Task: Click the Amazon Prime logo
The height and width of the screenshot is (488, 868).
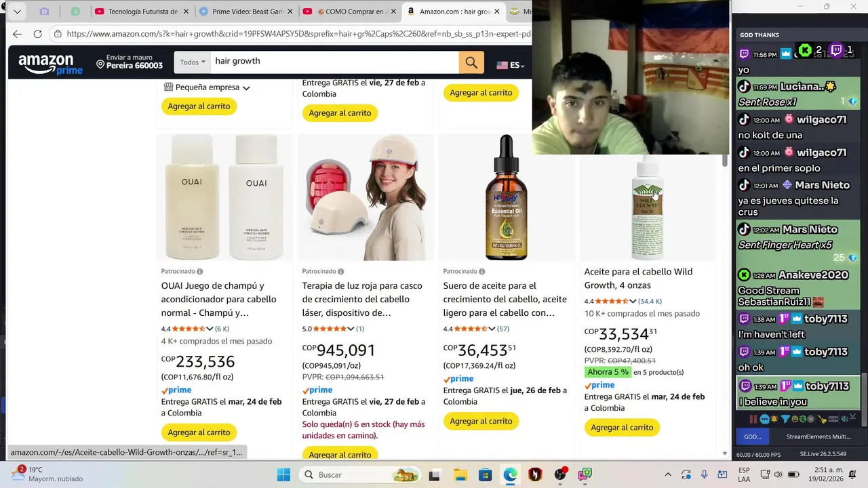Action: click(x=50, y=64)
